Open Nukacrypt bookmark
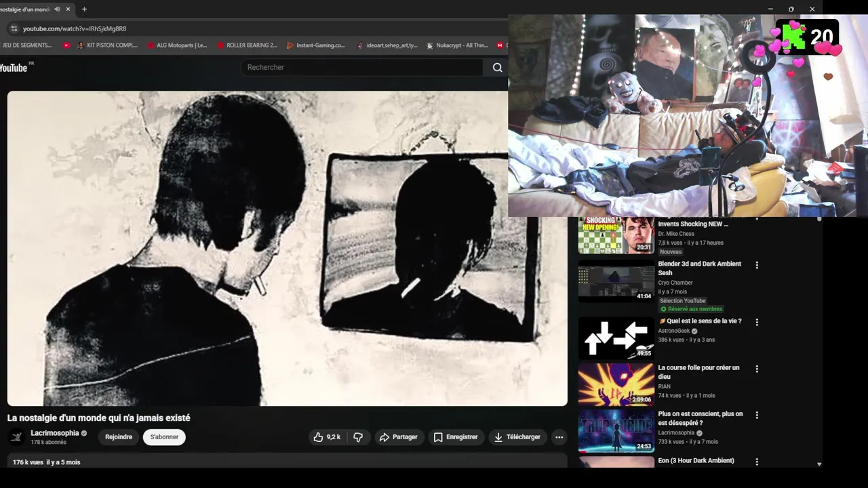Image resolution: width=868 pixels, height=488 pixels. coord(457,45)
